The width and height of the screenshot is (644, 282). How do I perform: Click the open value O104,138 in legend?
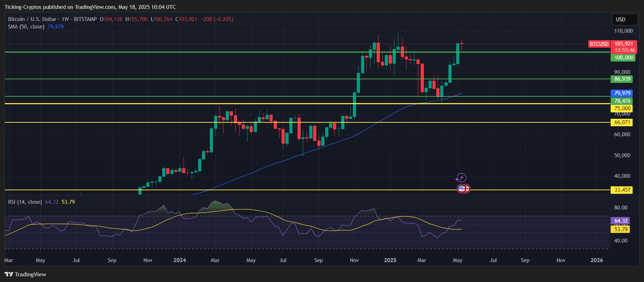point(111,19)
